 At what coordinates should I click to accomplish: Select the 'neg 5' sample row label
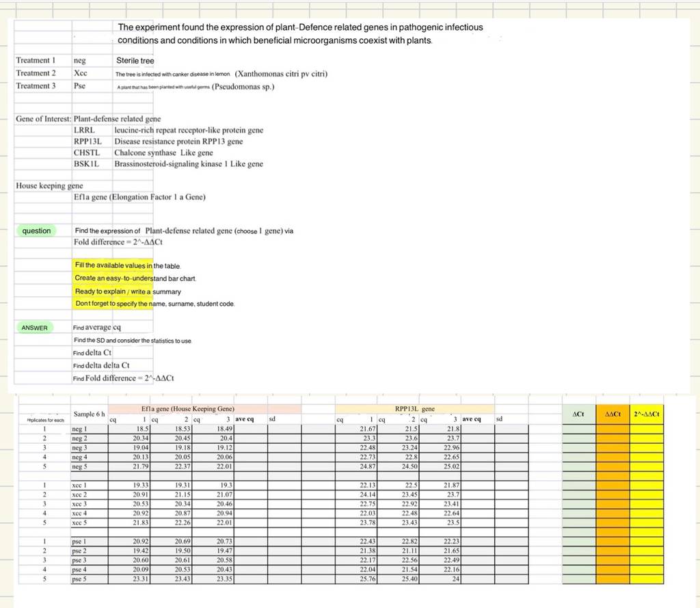click(90, 466)
